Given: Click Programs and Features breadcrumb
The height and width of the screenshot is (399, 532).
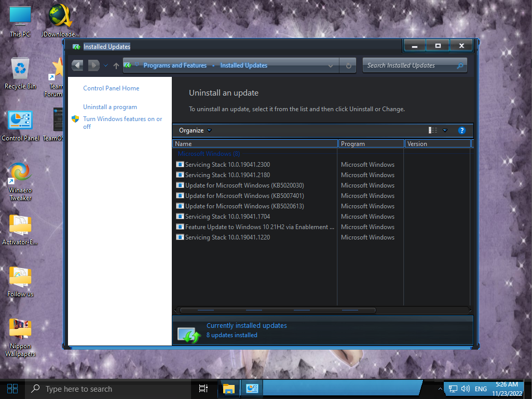Looking at the screenshot, I should 175,65.
